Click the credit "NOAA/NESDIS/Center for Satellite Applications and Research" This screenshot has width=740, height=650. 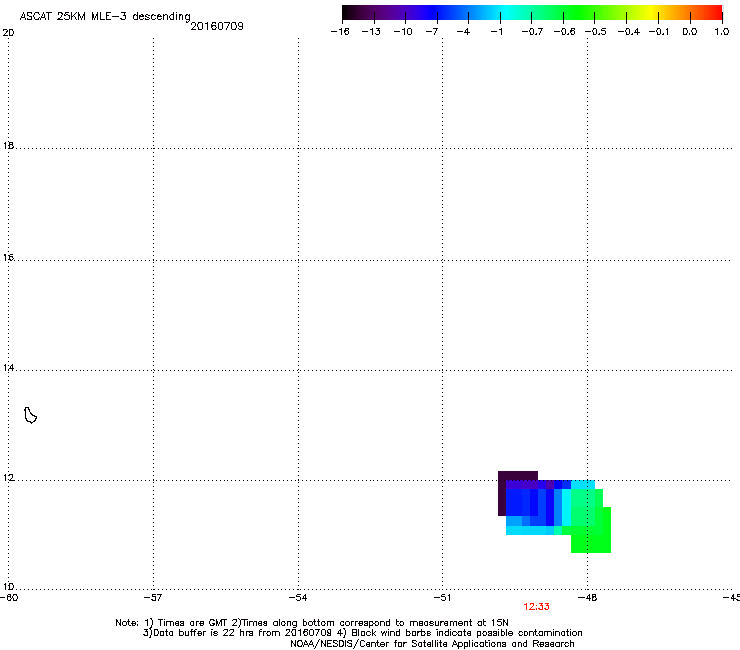[x=432, y=644]
